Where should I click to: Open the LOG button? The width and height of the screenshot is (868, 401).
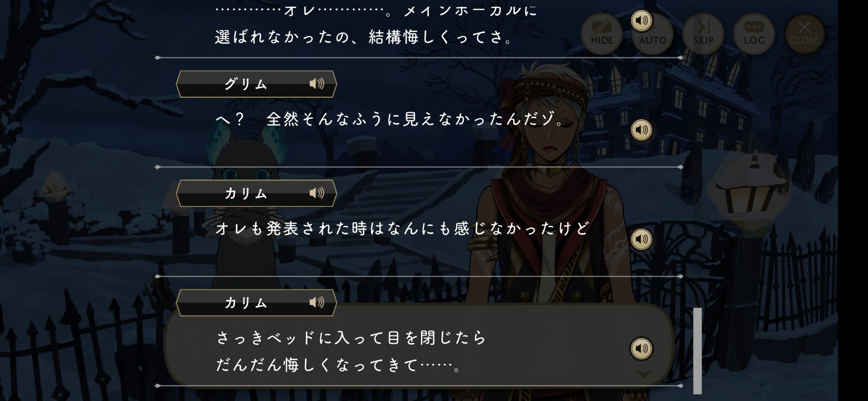(754, 34)
